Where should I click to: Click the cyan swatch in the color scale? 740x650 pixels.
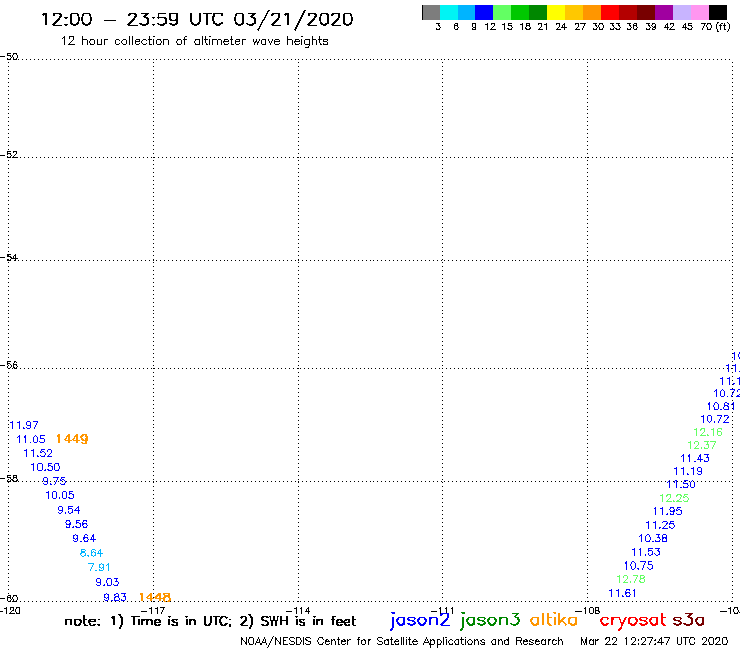point(449,12)
